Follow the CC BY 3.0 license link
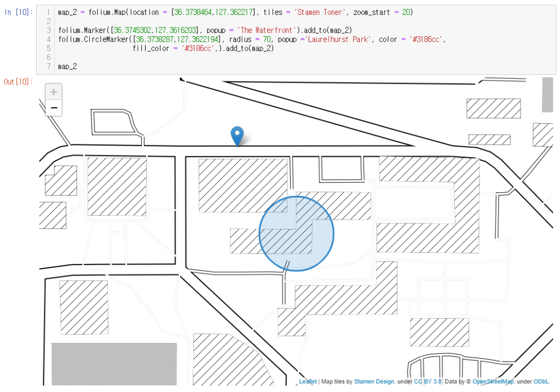The width and height of the screenshot is (560, 392). pyautogui.click(x=428, y=382)
